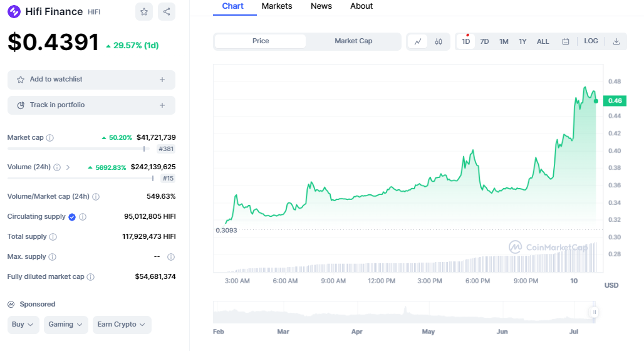
Task: Show Max. supply info icon
Action: coord(52,257)
